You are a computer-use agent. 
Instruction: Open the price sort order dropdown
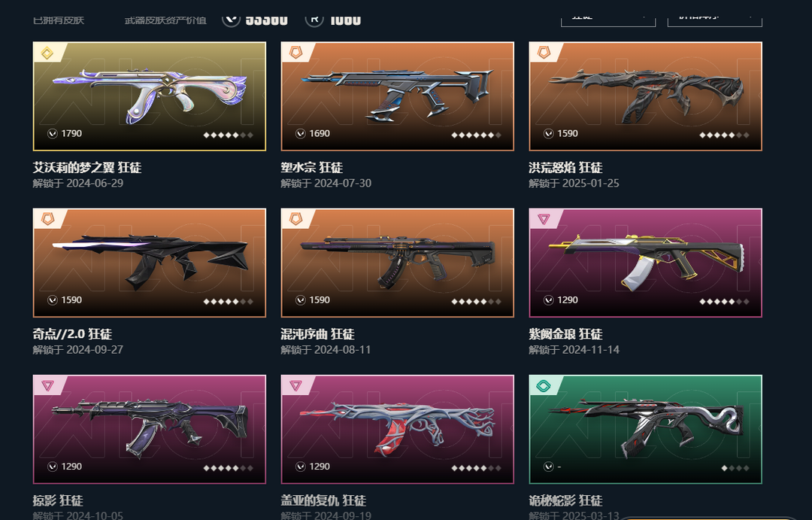[x=715, y=19]
